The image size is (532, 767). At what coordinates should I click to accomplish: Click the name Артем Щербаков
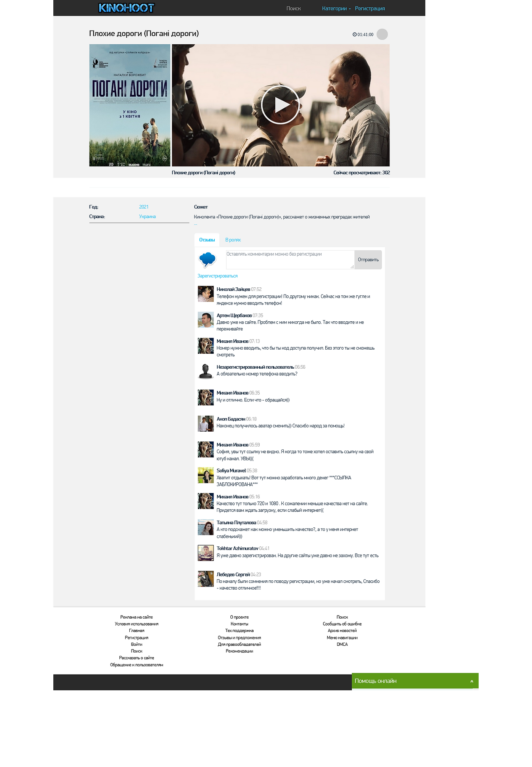click(x=234, y=315)
